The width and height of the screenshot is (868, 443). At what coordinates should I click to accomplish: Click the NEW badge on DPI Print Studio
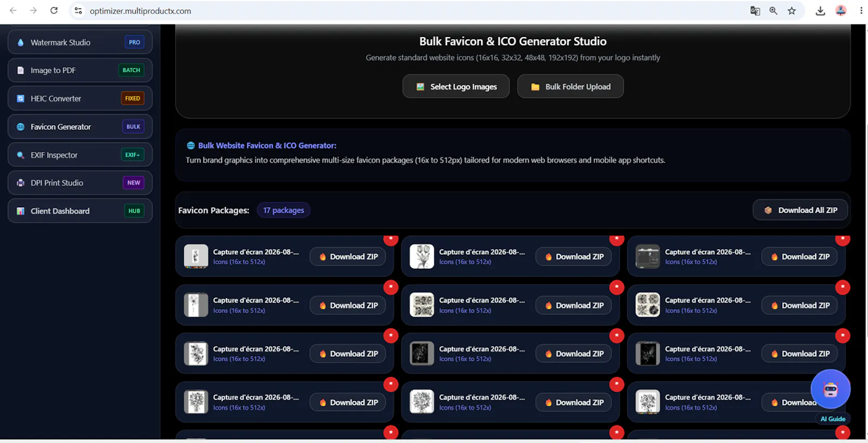[133, 183]
